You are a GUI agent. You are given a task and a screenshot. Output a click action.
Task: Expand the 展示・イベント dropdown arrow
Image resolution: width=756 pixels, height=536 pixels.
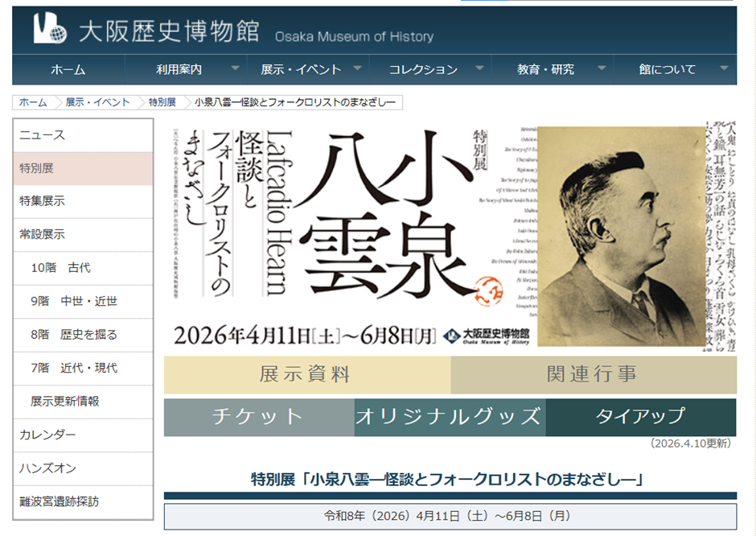point(357,68)
